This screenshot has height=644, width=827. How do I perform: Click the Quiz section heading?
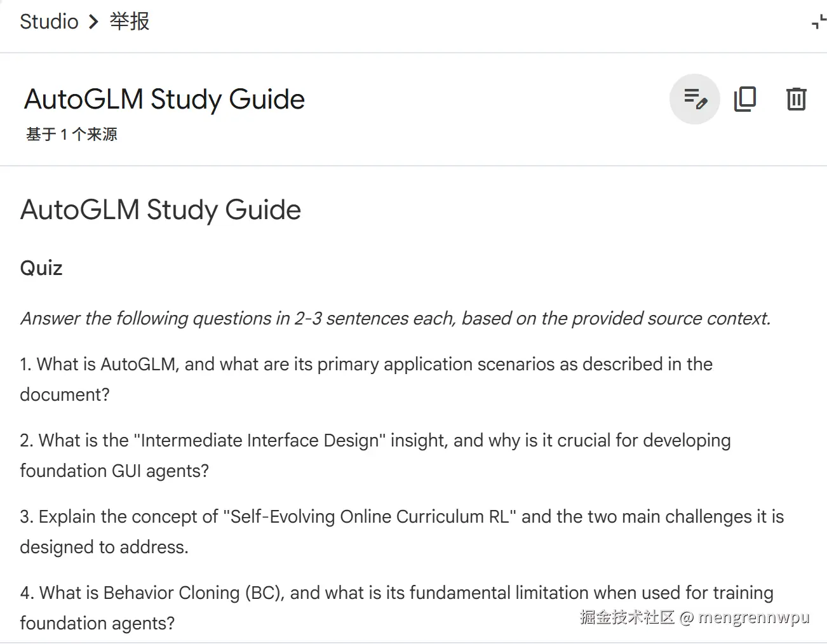41,268
